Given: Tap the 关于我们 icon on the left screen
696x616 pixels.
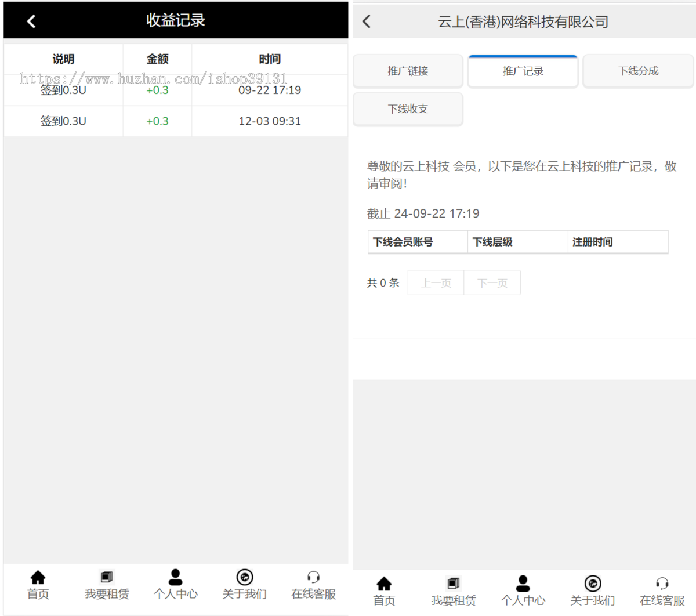Looking at the screenshot, I should point(245,577).
